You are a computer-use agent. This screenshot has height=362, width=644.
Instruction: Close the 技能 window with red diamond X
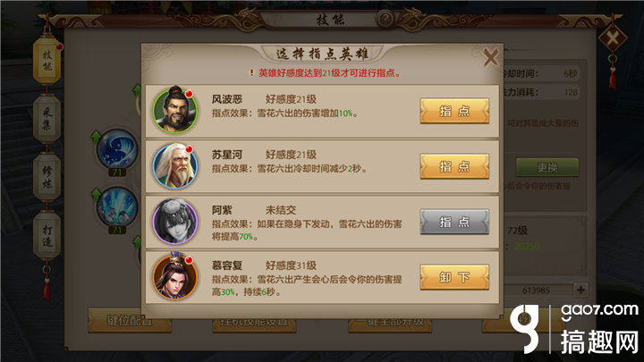pyautogui.click(x=613, y=39)
